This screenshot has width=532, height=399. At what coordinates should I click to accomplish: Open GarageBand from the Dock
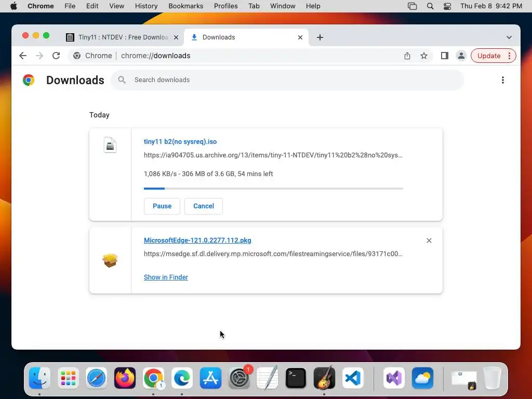coord(324,378)
